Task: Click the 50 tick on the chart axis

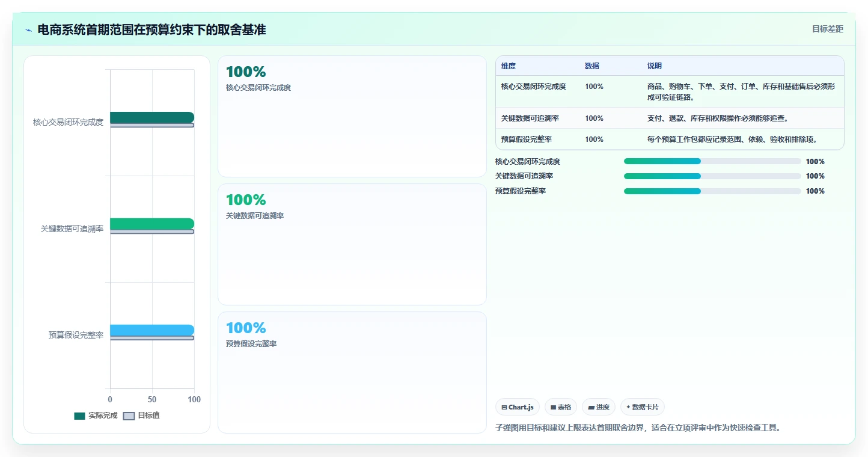Action: pos(152,399)
